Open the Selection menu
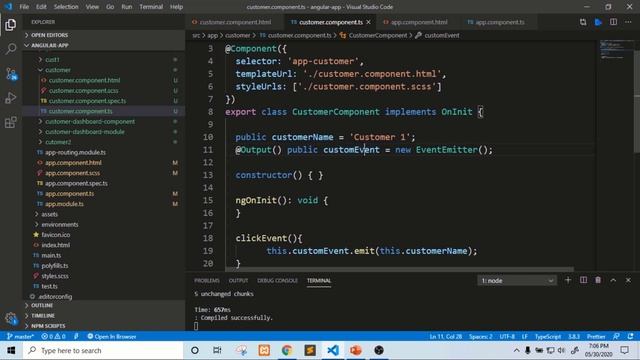 (x=66, y=7)
